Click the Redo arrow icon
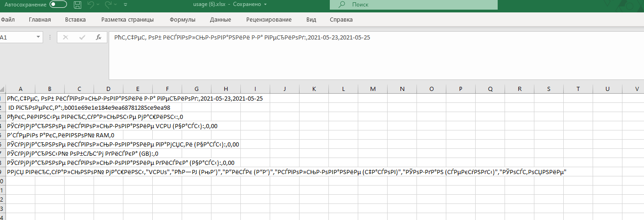 (x=108, y=5)
